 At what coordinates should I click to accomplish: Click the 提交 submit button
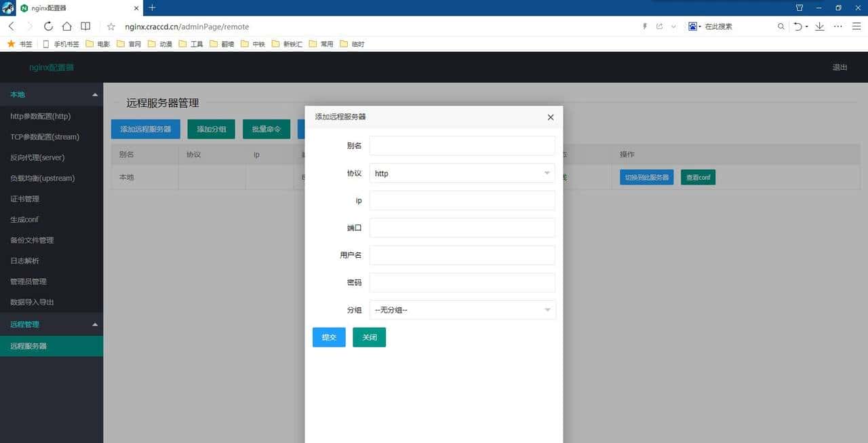[x=329, y=336]
